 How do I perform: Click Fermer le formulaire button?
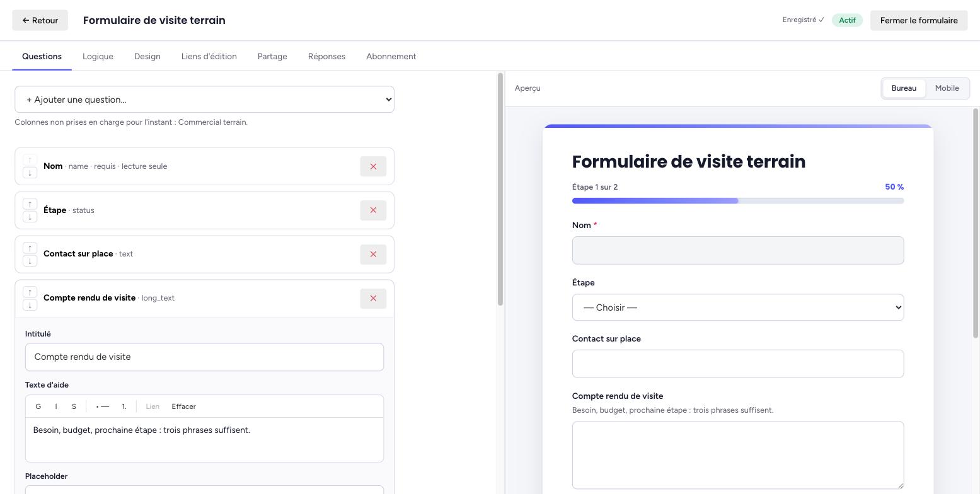tap(919, 20)
